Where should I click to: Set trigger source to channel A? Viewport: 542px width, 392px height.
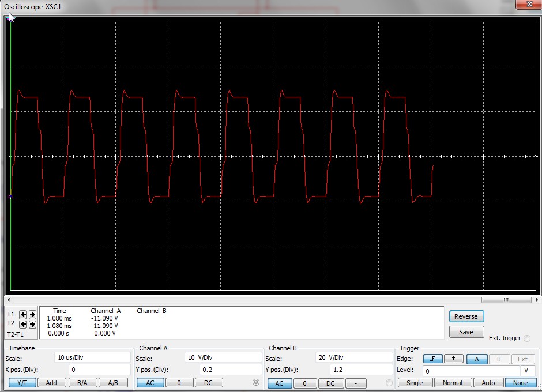pos(477,359)
